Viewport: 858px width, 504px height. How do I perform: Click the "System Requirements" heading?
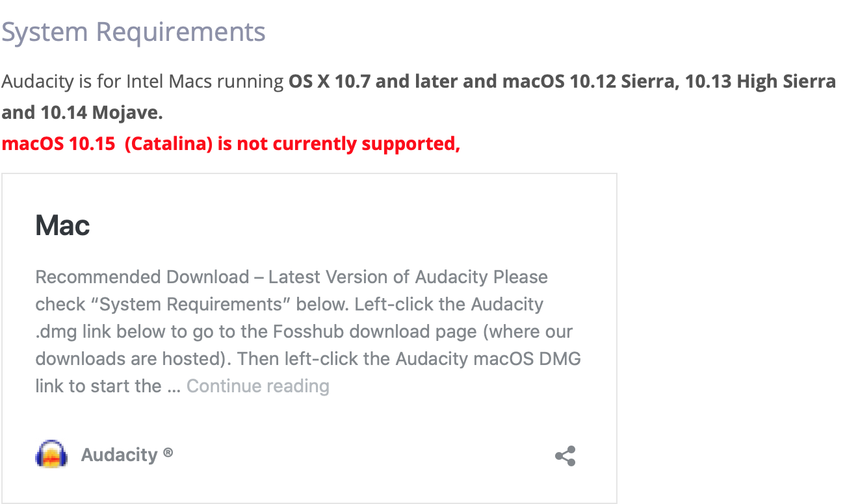[x=133, y=31]
